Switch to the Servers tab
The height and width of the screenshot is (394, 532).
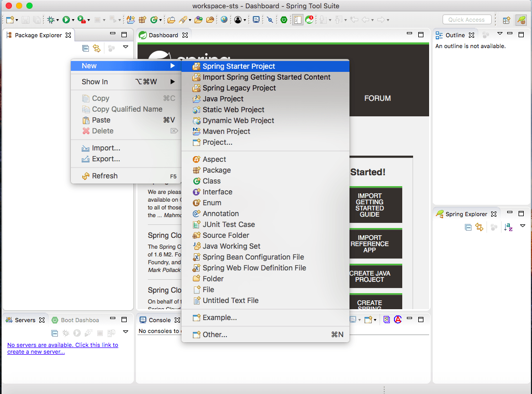(25, 320)
